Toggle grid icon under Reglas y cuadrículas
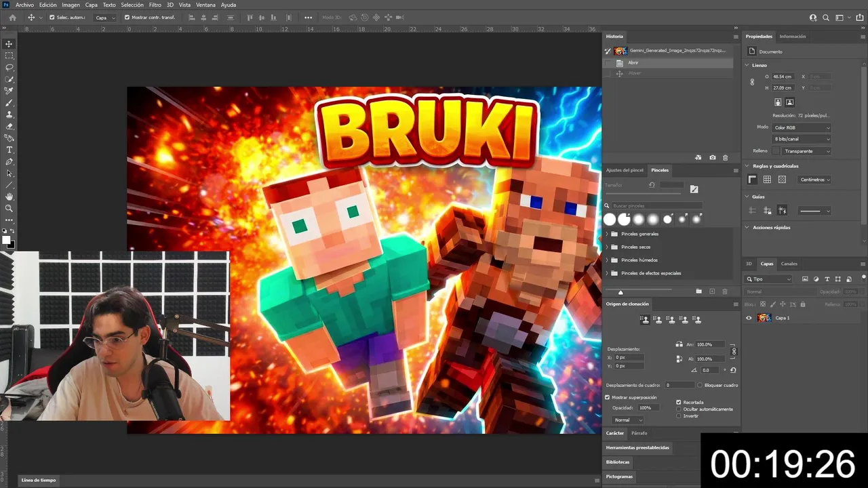This screenshot has height=488, width=868. 767,180
